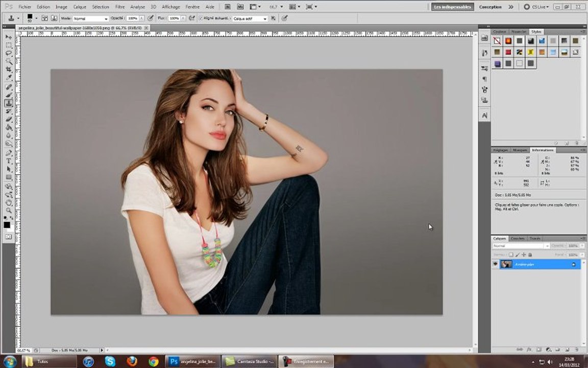Select the Lasso tool
The image size is (588, 368).
click(x=9, y=53)
